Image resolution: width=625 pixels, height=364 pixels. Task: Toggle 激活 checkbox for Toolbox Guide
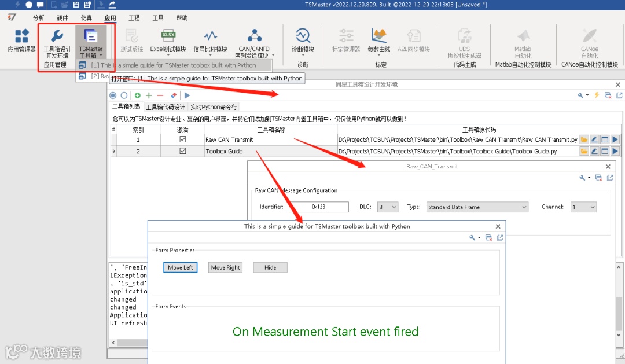click(x=183, y=151)
